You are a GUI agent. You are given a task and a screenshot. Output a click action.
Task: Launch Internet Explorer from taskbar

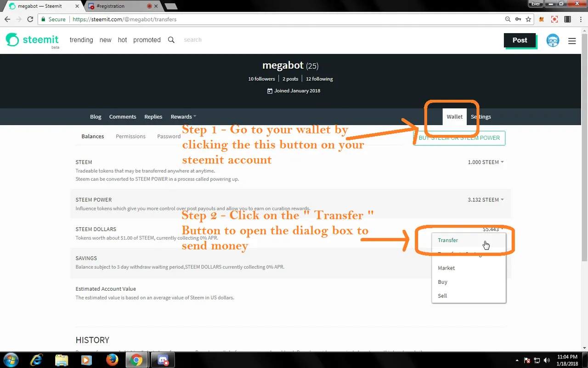point(37,360)
